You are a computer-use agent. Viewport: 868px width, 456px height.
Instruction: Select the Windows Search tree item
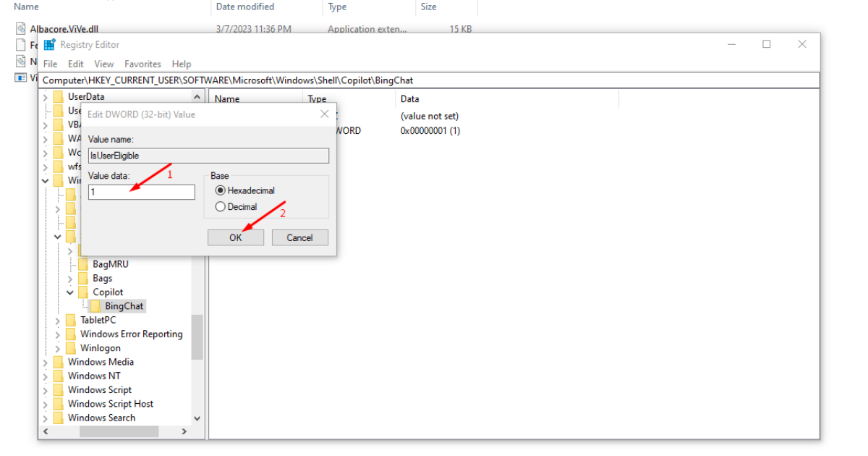[x=101, y=418]
